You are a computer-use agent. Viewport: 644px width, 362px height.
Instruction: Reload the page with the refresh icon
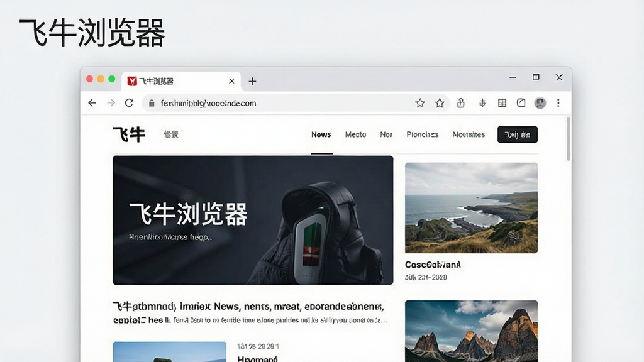tap(129, 103)
